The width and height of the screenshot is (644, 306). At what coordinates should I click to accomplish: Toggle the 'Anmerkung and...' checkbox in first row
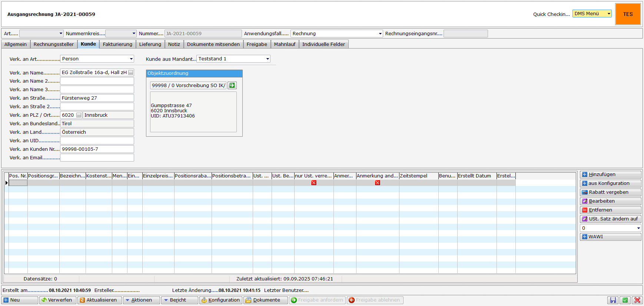(378, 183)
